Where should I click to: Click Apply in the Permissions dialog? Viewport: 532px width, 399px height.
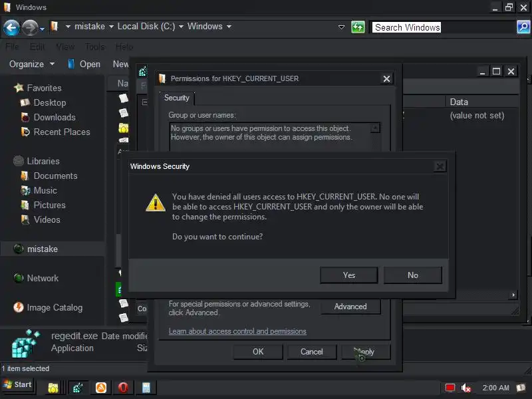coord(366,352)
